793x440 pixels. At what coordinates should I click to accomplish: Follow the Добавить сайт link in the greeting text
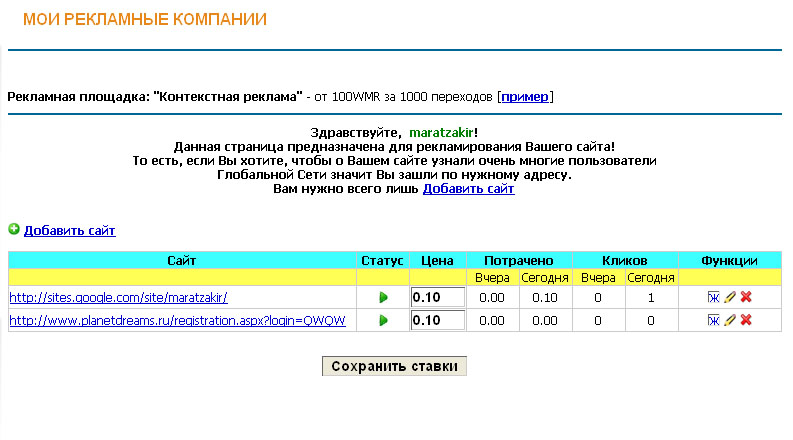(x=468, y=189)
